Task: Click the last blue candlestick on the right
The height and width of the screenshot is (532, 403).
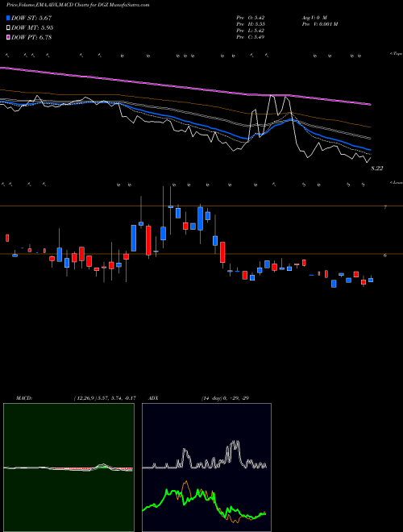Action: pos(371,280)
